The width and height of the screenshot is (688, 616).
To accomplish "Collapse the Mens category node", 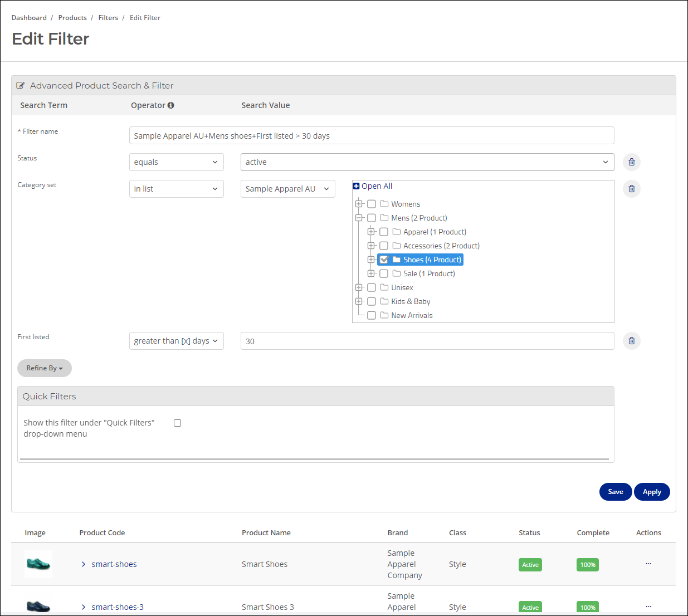I will (x=359, y=218).
